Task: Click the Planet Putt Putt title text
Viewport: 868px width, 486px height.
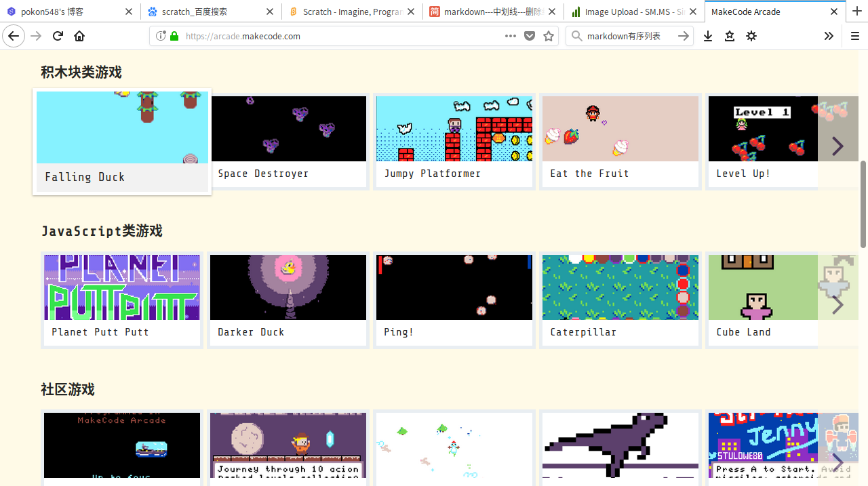Action: pyautogui.click(x=100, y=332)
